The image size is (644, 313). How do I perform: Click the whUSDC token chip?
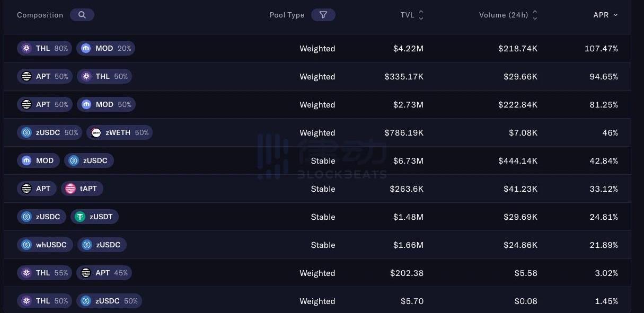click(45, 245)
